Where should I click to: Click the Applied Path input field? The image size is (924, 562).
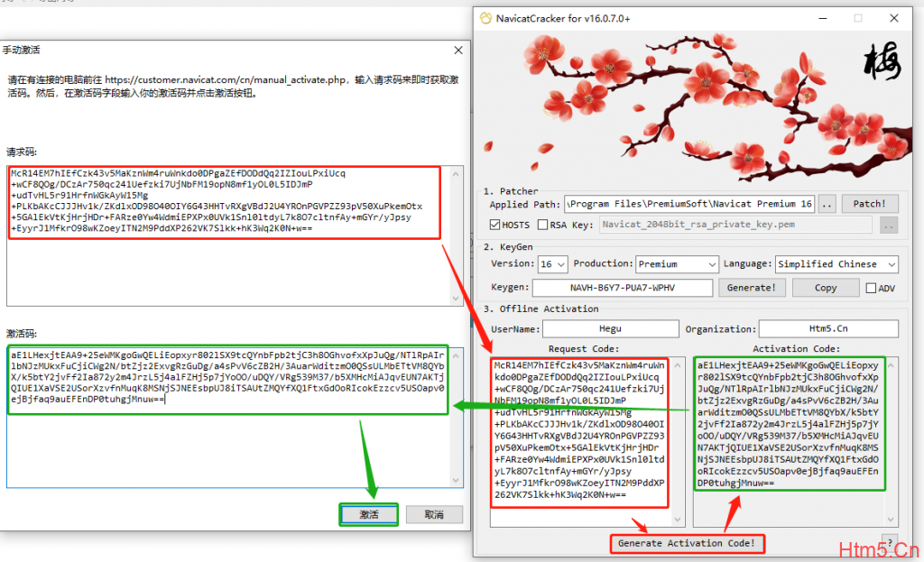point(689,204)
